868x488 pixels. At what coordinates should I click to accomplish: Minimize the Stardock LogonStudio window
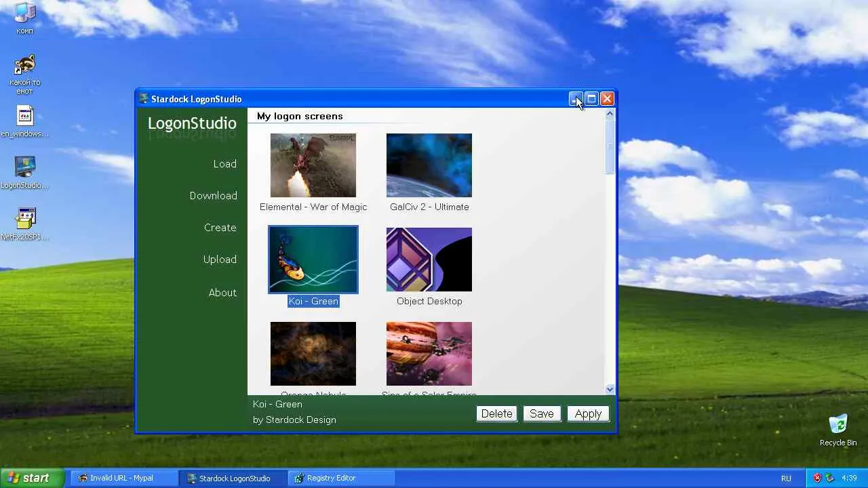tap(576, 99)
